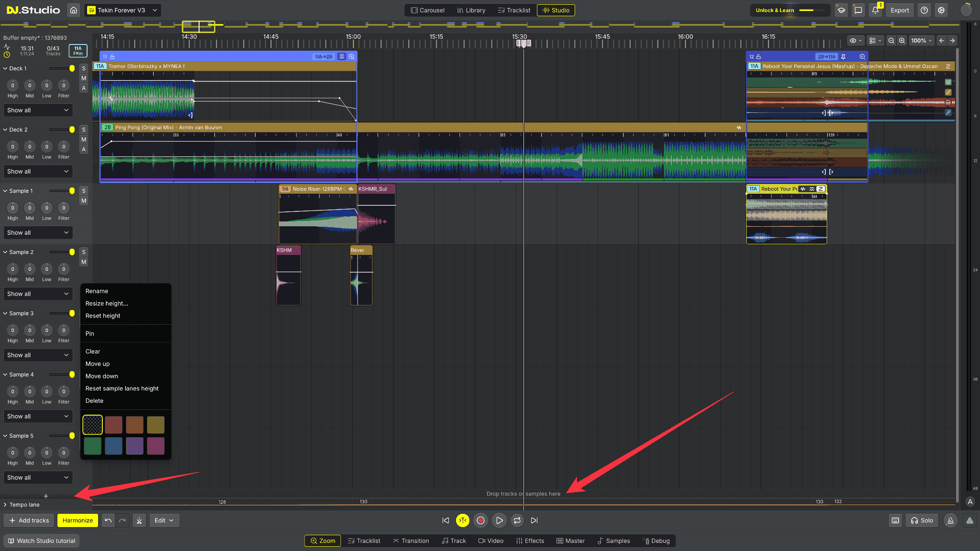Toggle headphone Solo button

click(922, 520)
